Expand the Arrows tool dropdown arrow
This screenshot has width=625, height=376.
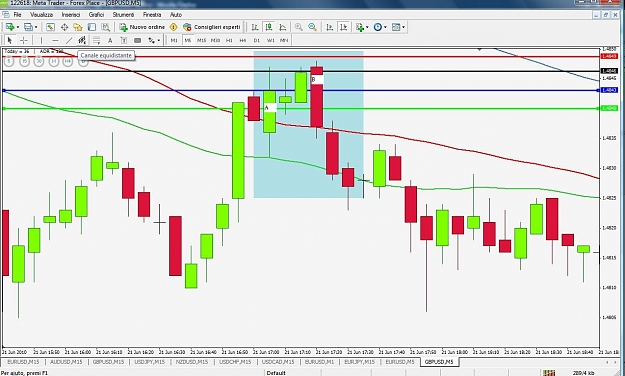coord(159,40)
